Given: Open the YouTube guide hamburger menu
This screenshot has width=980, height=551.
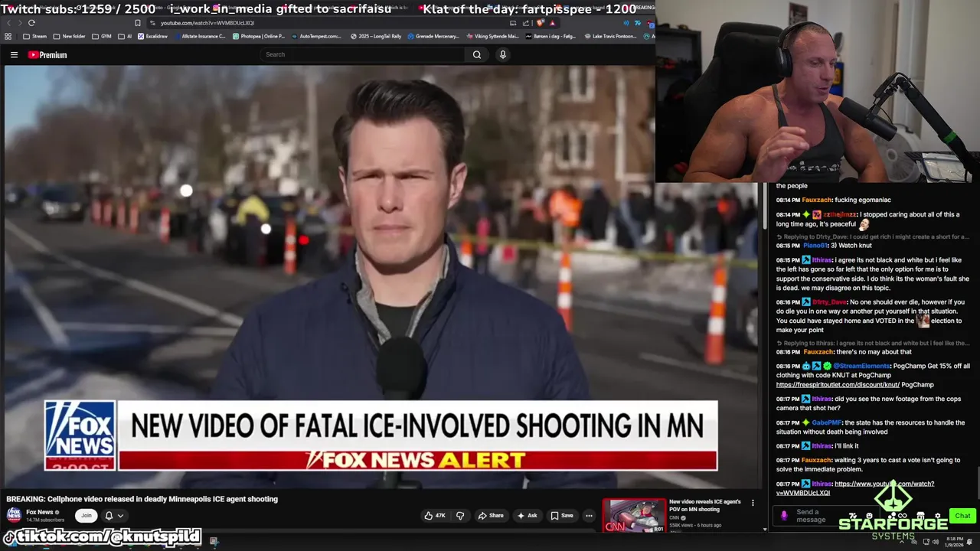Looking at the screenshot, I should click(x=14, y=54).
